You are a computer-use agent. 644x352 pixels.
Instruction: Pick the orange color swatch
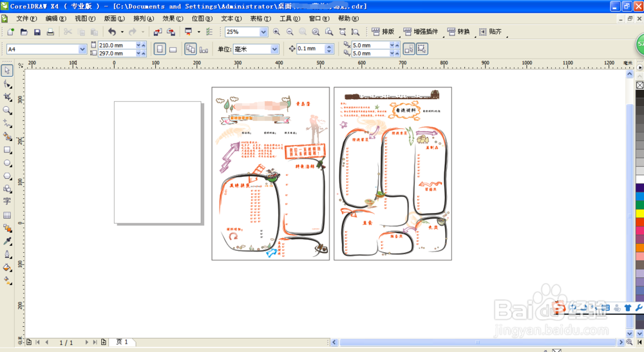tap(639, 247)
